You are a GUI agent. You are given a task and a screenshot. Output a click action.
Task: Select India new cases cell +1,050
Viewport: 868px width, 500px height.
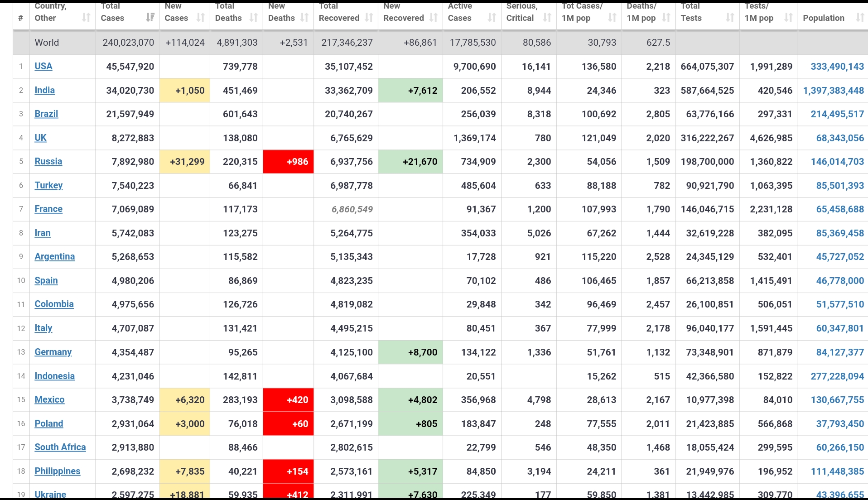point(185,90)
